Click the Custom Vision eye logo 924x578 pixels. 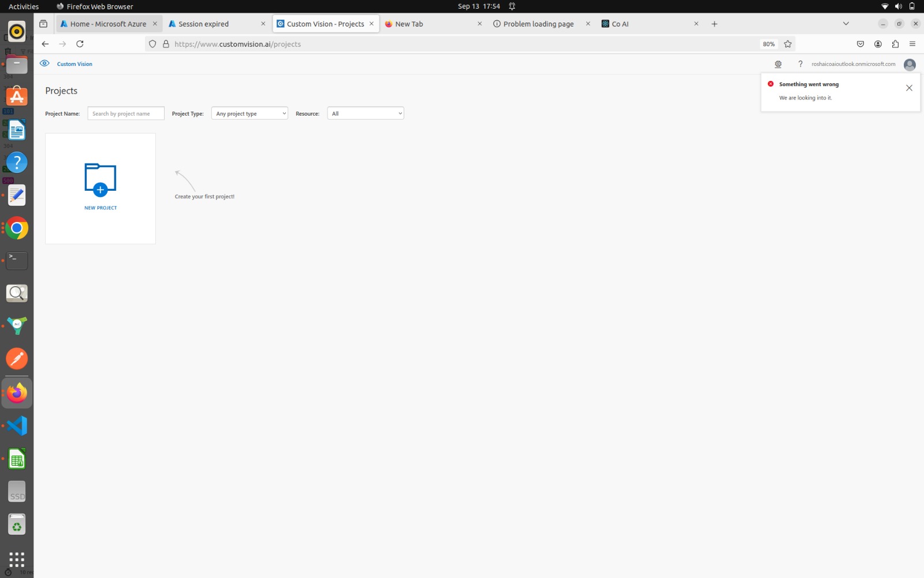point(44,64)
